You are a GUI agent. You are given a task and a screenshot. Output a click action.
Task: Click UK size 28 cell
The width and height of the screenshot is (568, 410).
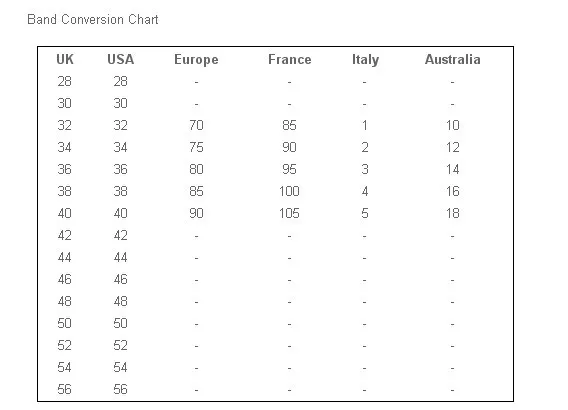pyautogui.click(x=64, y=81)
